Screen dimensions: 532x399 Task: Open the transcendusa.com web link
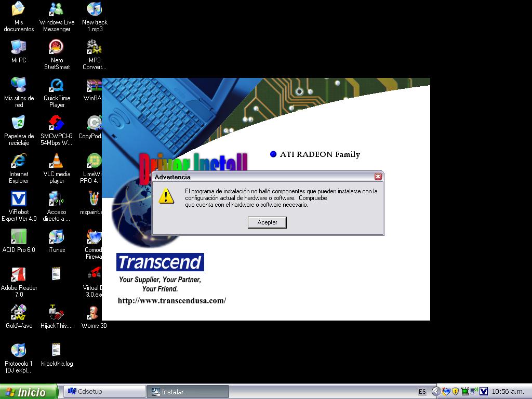(171, 301)
